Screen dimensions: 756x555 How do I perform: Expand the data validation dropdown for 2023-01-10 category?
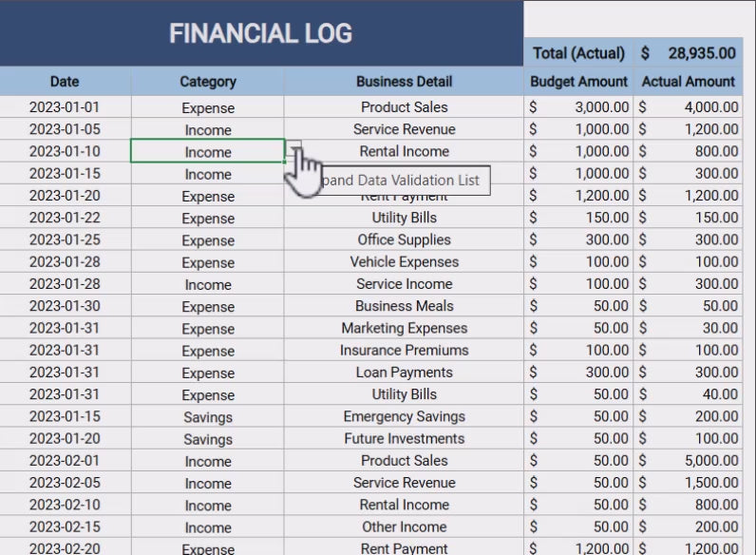click(293, 148)
